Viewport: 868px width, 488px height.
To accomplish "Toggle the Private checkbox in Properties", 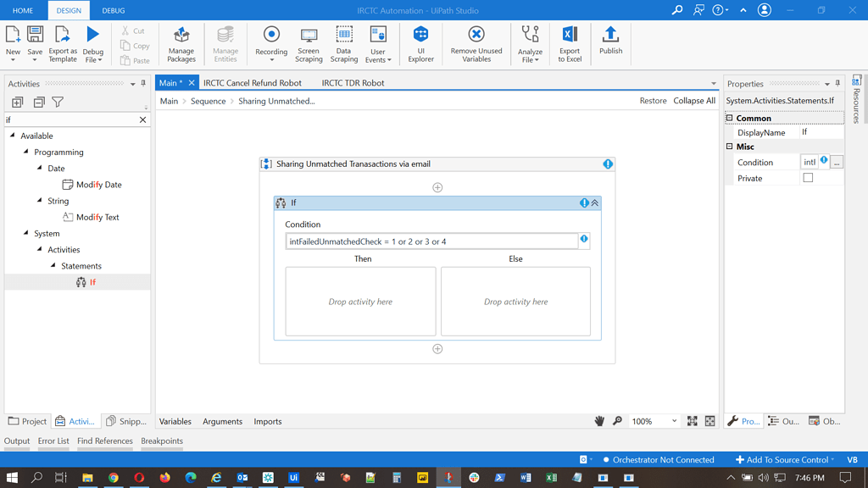I will [x=807, y=175].
